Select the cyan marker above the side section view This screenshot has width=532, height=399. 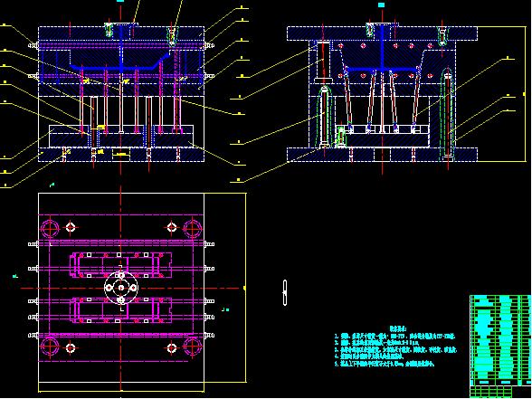(x=382, y=5)
